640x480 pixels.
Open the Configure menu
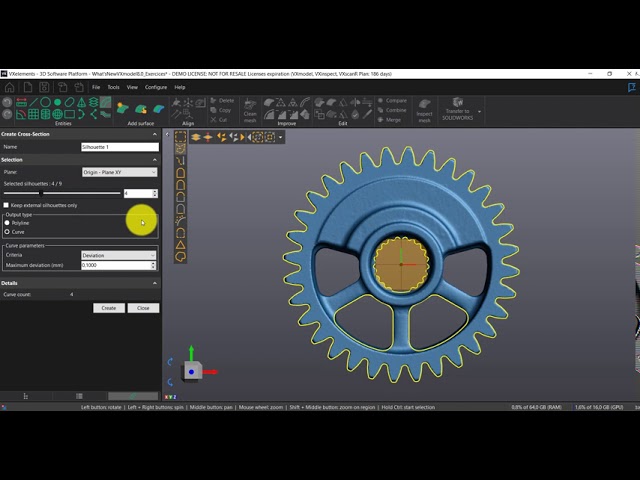155,87
